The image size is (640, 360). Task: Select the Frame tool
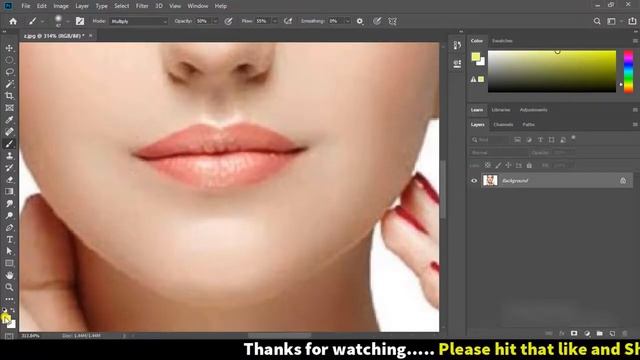9,108
